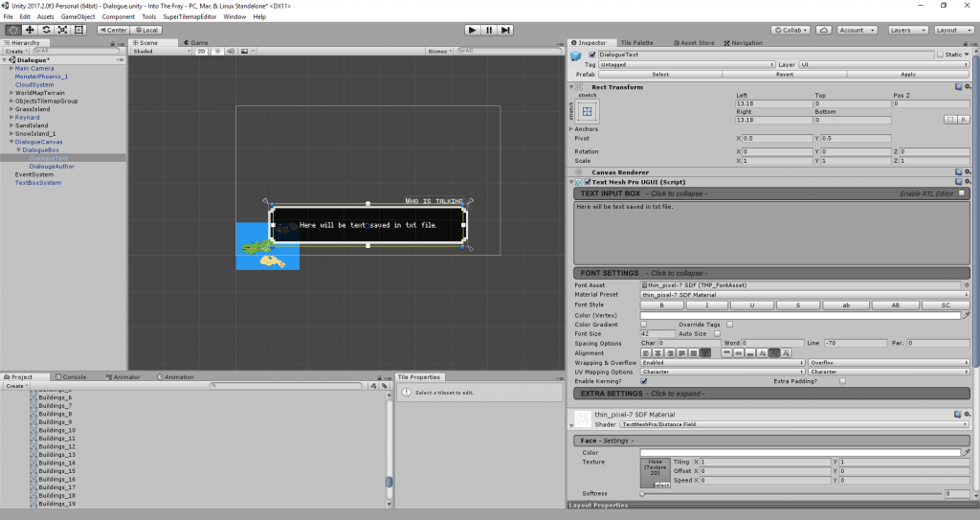Switch to the Tile Palette tab
980x520 pixels.
636,43
